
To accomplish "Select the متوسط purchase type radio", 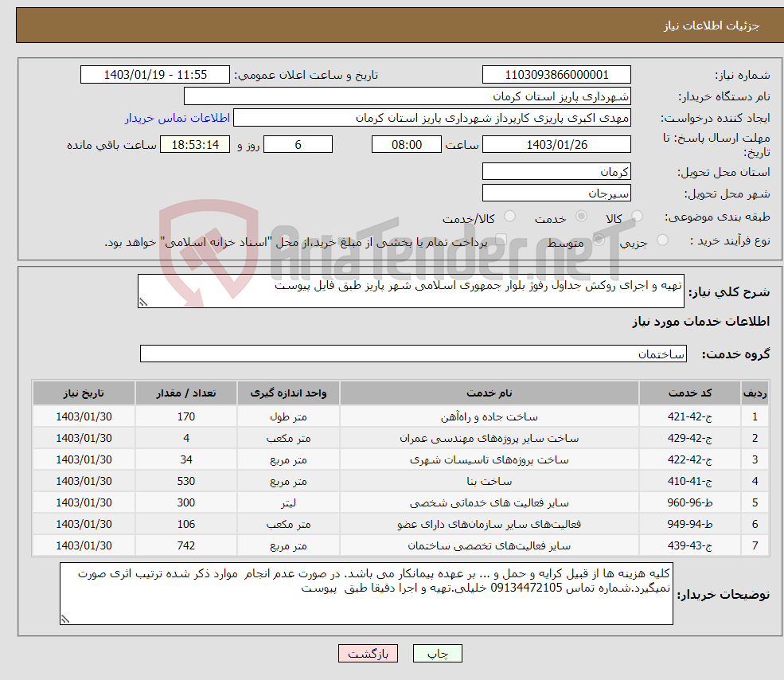I will coord(599,240).
